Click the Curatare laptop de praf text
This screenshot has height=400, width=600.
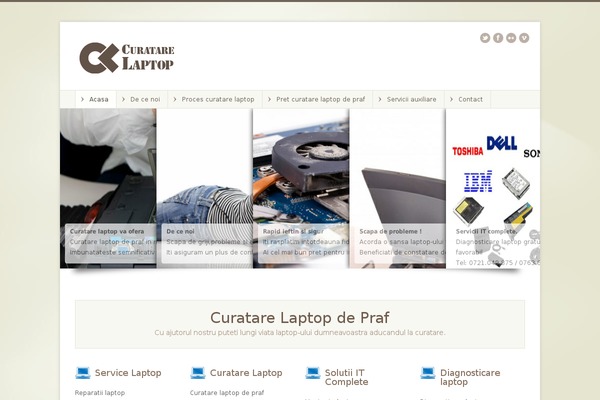pyautogui.click(x=227, y=393)
